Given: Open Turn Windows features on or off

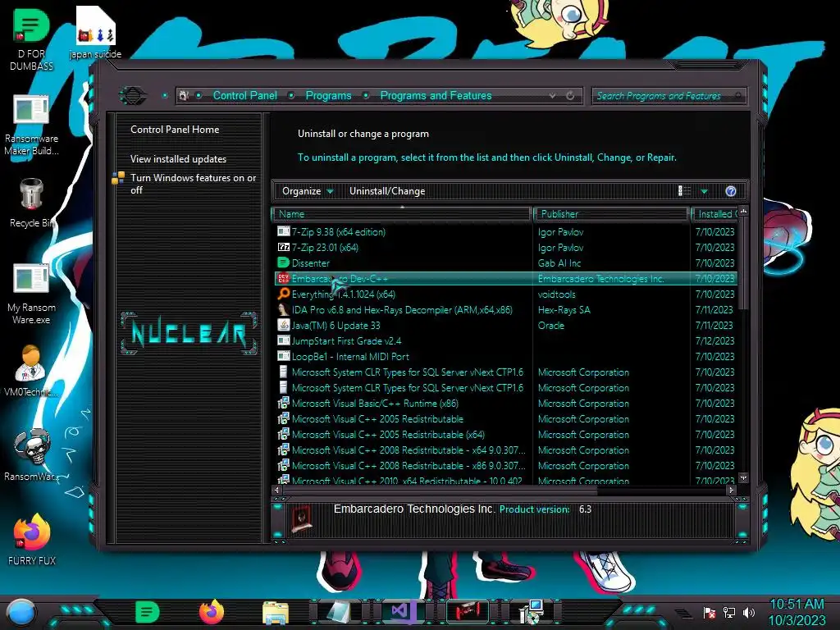Looking at the screenshot, I should [x=193, y=184].
